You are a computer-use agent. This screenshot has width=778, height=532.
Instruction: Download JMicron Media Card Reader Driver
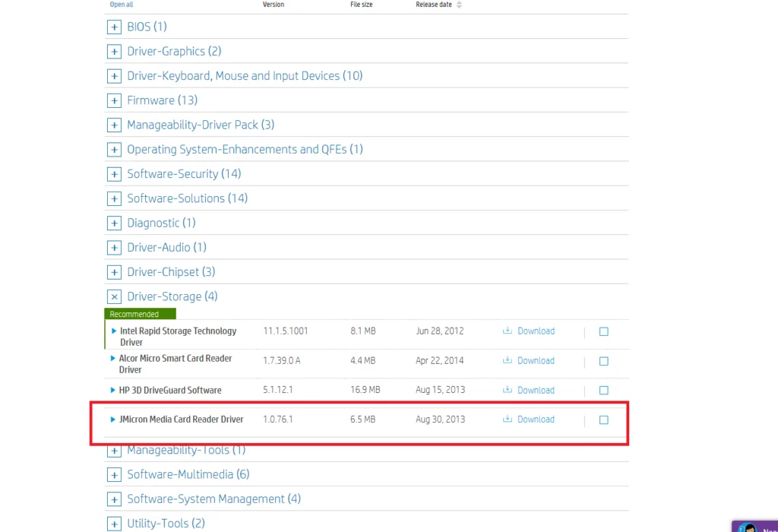(536, 420)
